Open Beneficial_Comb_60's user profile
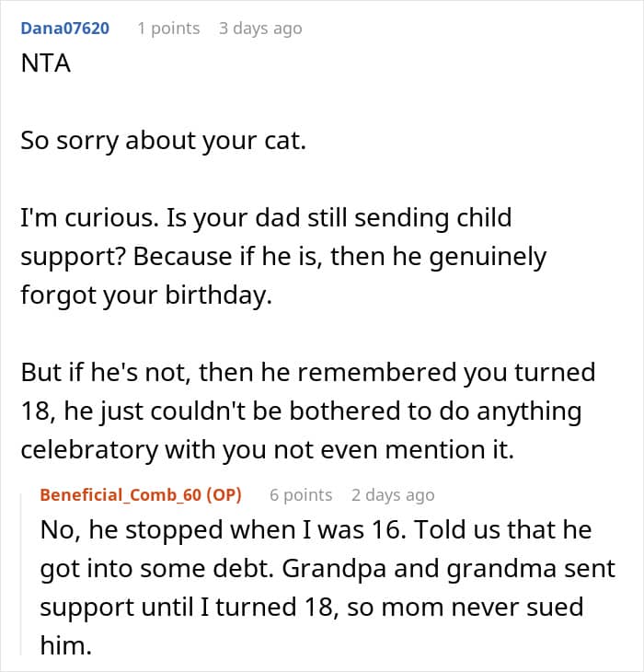 pos(121,495)
